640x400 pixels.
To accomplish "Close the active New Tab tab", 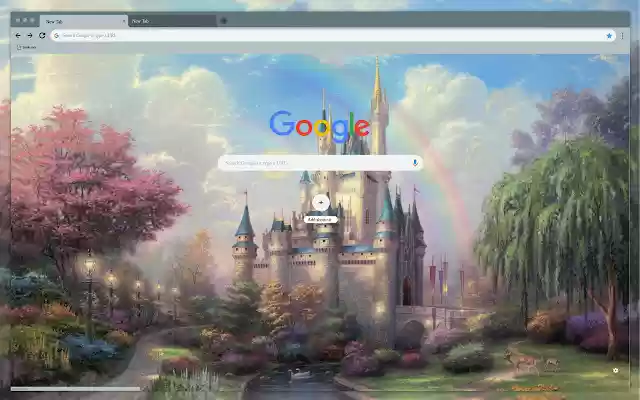I will [x=124, y=21].
